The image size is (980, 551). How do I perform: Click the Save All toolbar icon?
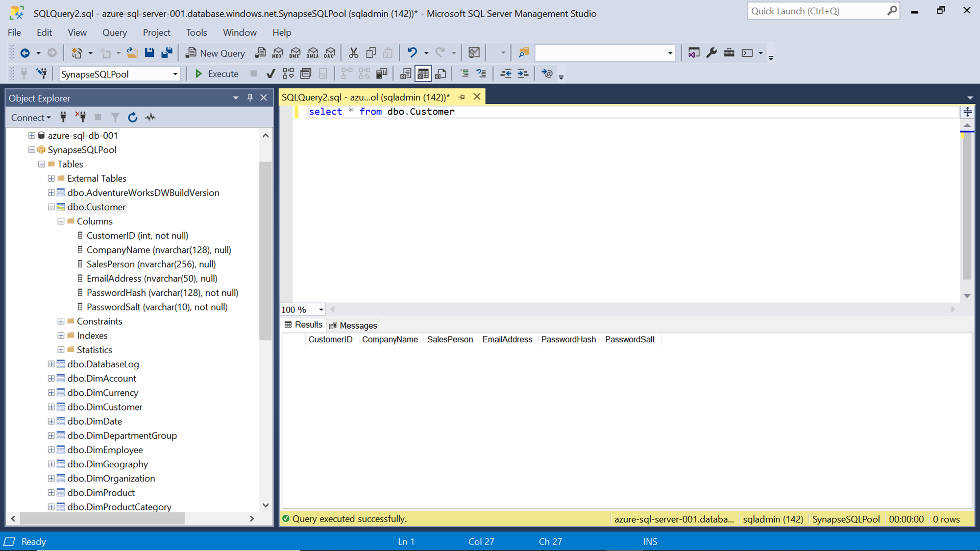point(167,53)
